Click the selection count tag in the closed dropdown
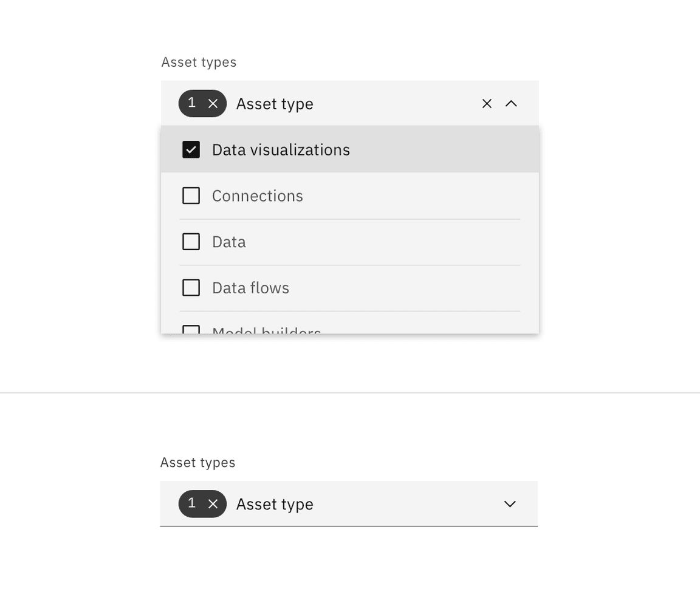The width and height of the screenshot is (700, 589). point(203,504)
